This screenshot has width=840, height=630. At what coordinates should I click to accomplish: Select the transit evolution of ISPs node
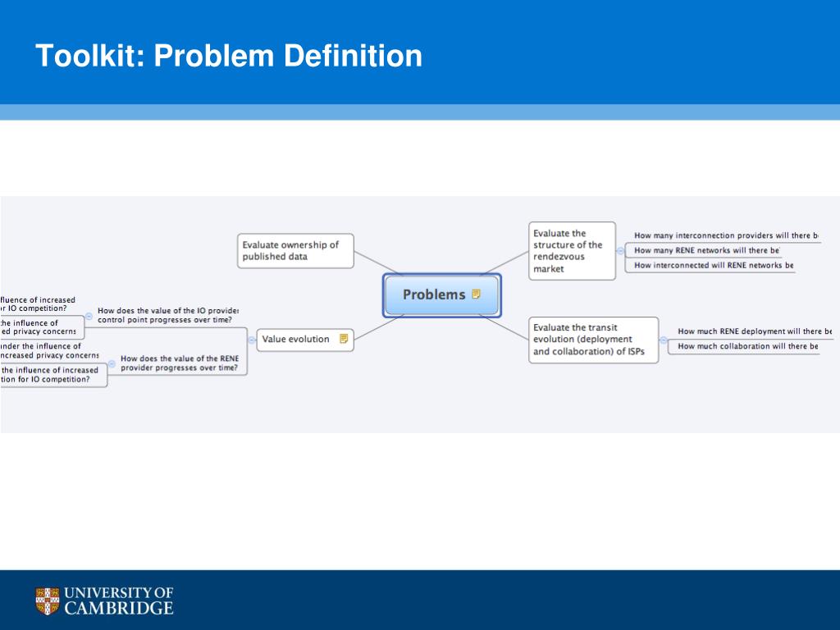(x=594, y=340)
